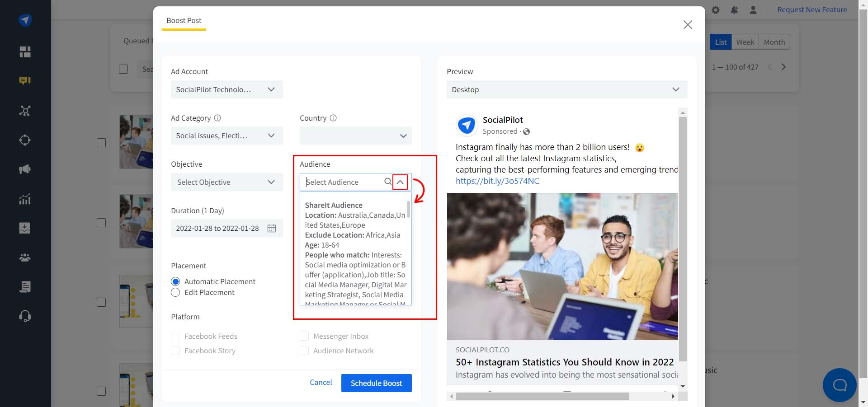
Task: Click the first queued post thumbnail
Action: (x=136, y=142)
